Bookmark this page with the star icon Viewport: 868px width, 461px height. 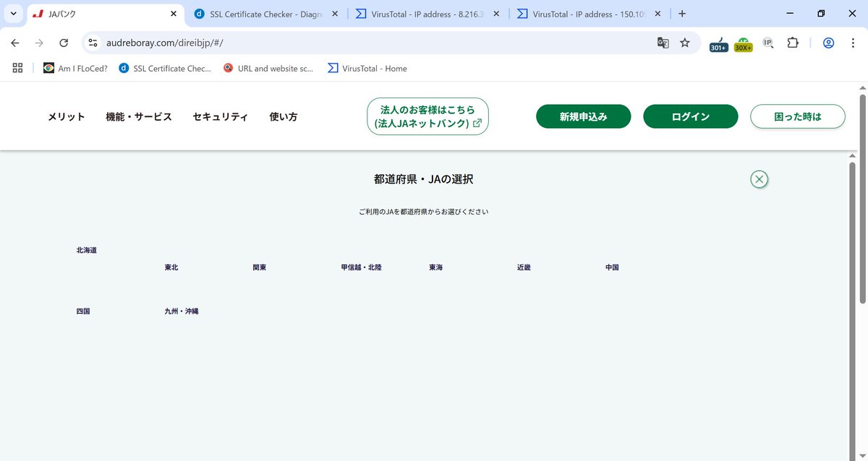tap(684, 43)
